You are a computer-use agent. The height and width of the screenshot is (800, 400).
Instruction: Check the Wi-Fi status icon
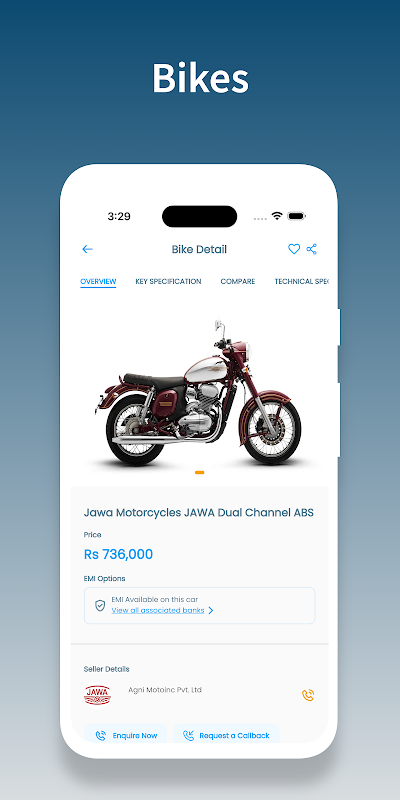[x=277, y=216]
